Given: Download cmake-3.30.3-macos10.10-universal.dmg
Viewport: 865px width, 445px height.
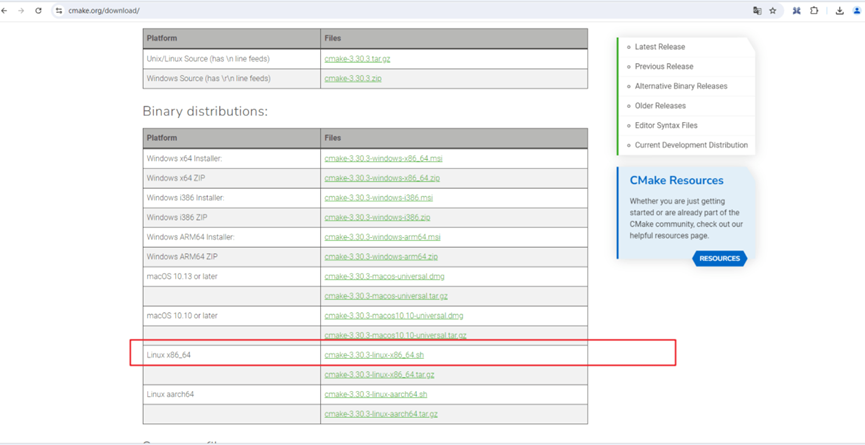Looking at the screenshot, I should pyautogui.click(x=394, y=316).
